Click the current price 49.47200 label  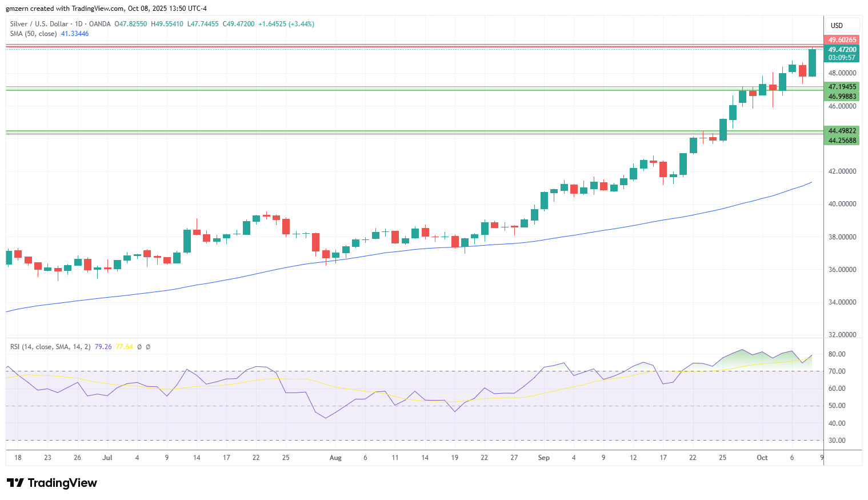pyautogui.click(x=842, y=50)
